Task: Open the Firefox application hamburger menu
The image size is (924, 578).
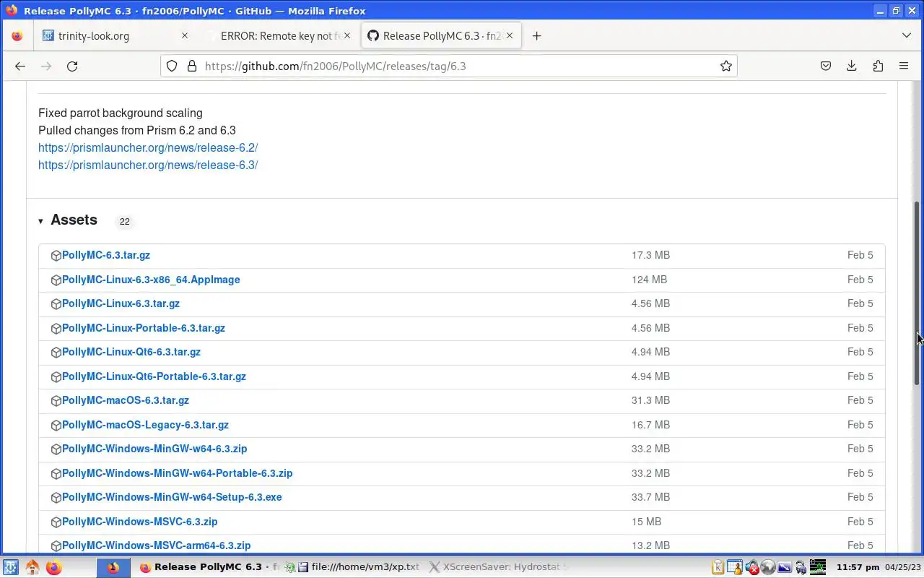Action: pyautogui.click(x=904, y=66)
